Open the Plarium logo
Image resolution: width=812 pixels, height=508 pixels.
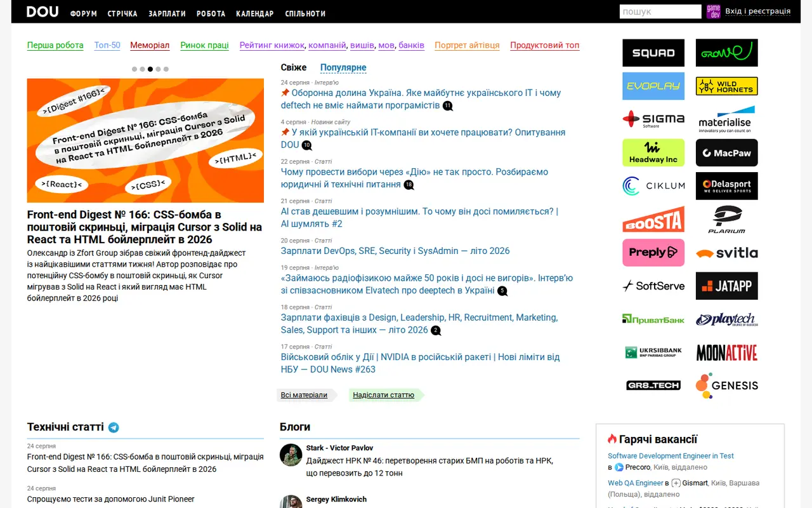(x=727, y=220)
